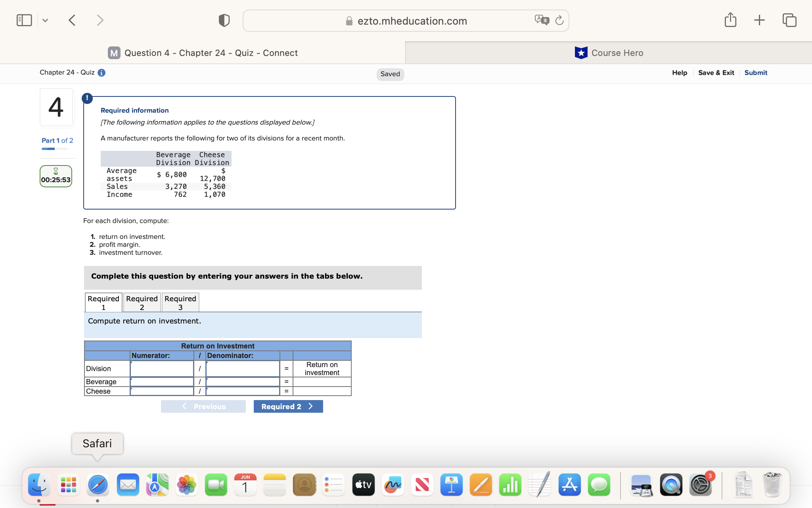812x508 pixels.
Task: Navigate back using the back arrow
Action: [x=72, y=20]
